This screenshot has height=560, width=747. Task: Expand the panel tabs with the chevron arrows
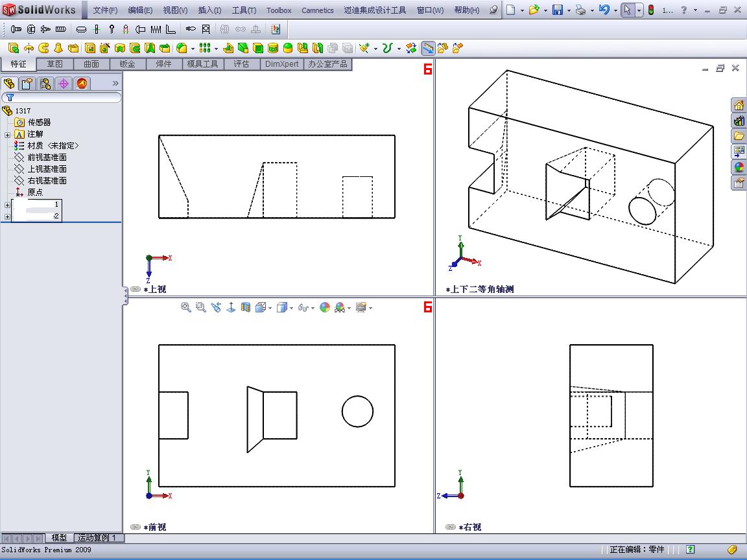(x=115, y=84)
